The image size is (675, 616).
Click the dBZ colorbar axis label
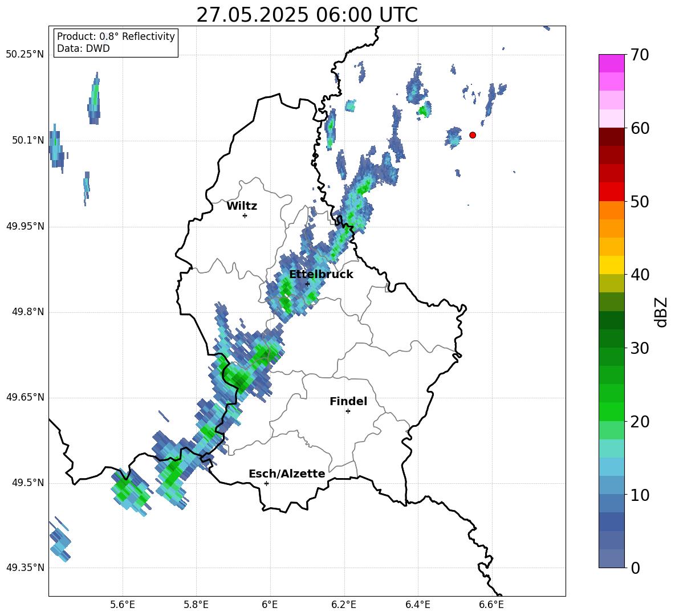coord(661,312)
